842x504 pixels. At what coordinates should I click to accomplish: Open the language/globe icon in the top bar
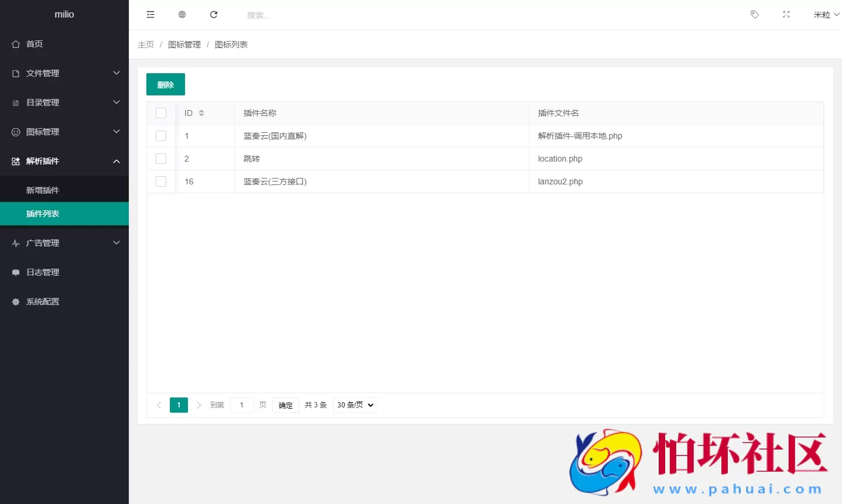[182, 14]
